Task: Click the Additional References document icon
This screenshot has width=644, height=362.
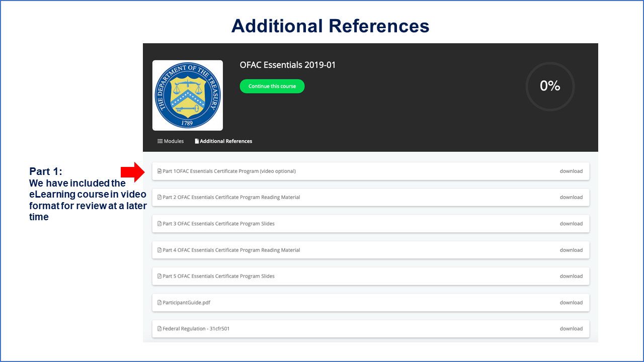Action: [x=197, y=141]
